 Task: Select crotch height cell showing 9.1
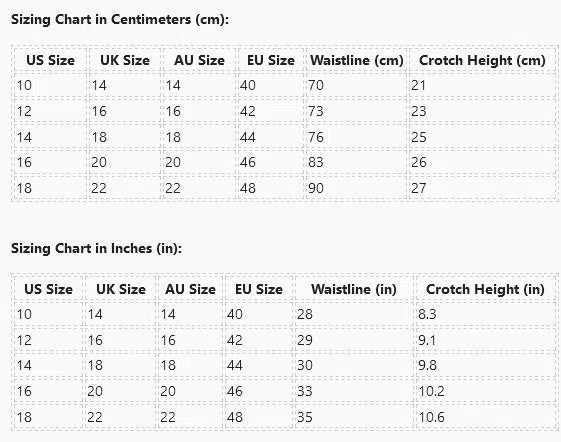[x=485, y=340]
